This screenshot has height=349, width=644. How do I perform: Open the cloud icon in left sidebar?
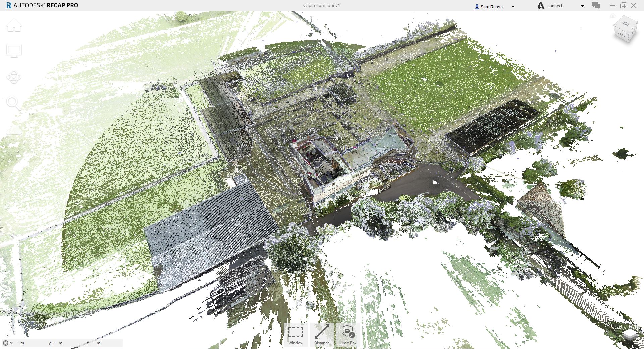coord(14,129)
